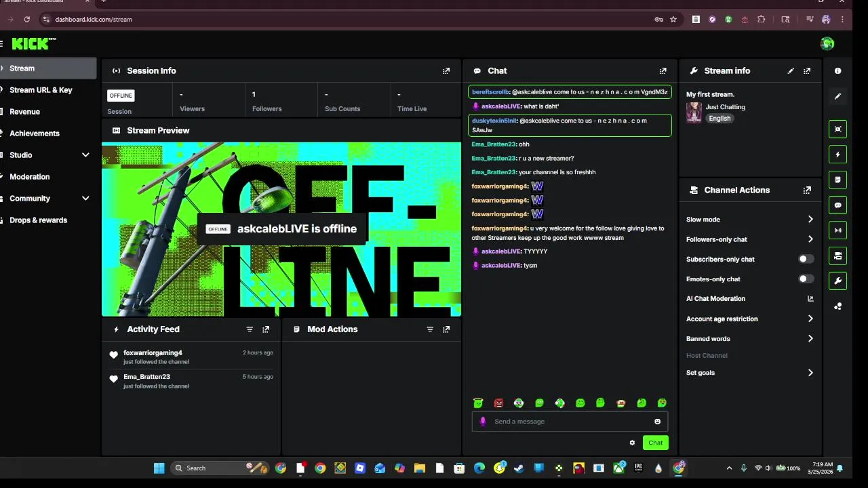Pop out the Channel Actions panel

pos(807,190)
